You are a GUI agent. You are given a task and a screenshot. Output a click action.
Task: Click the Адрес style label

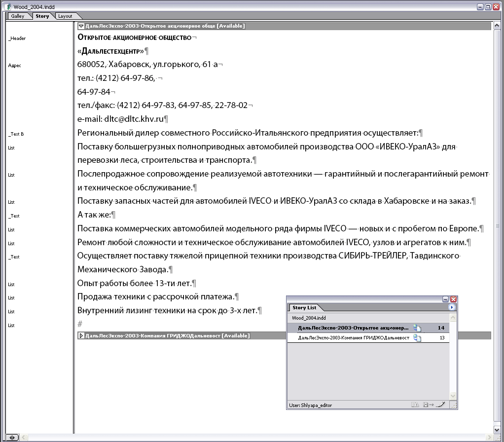coord(14,66)
